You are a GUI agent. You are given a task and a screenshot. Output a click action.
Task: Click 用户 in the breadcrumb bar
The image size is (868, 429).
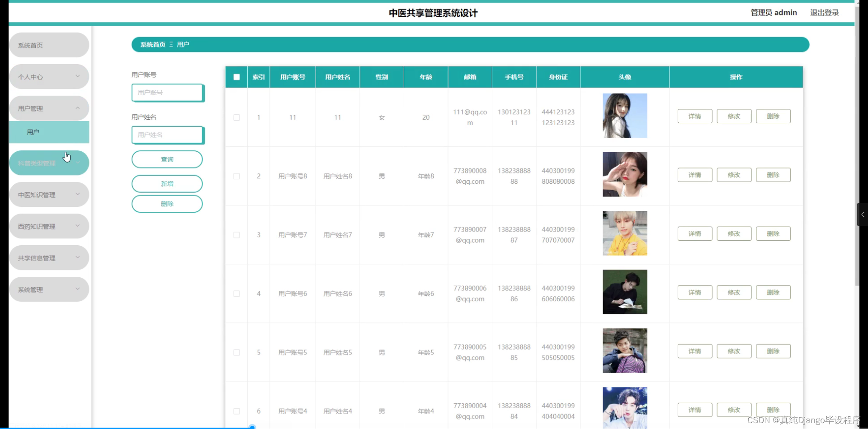183,44
